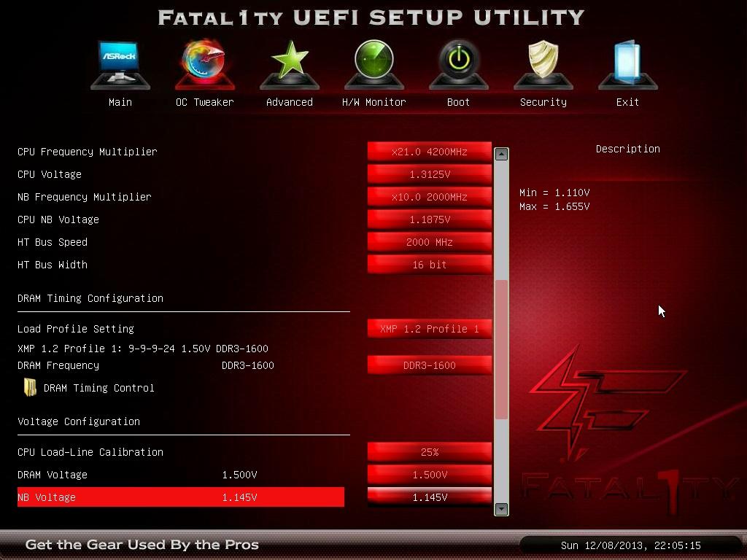Open the NB Voltage 1.145V value box
747x560 pixels.
pyautogui.click(x=429, y=497)
